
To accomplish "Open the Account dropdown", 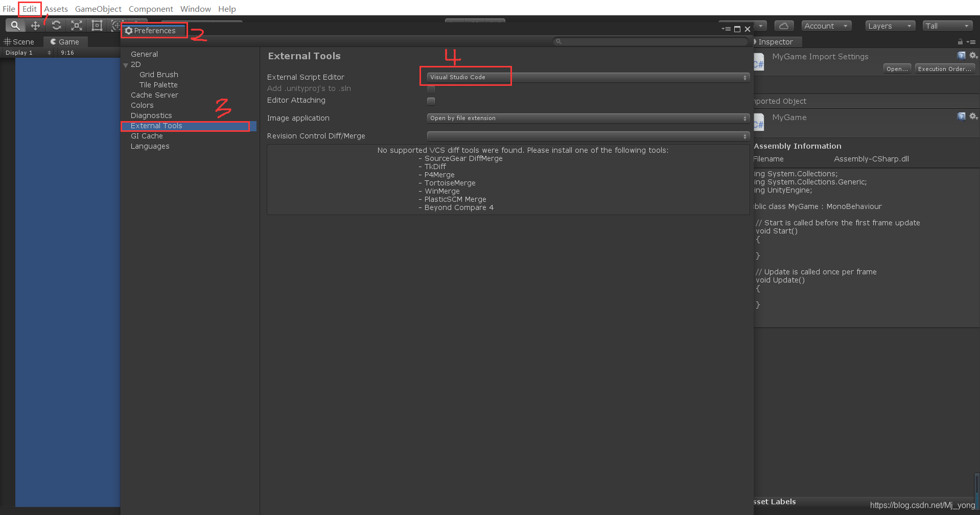I will 826,26.
